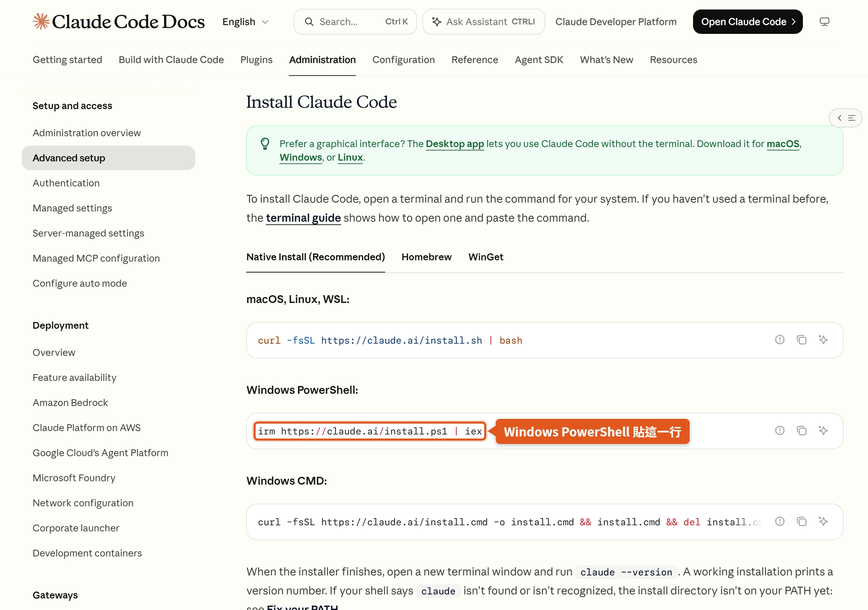868x610 pixels.
Task: Toggle the theme monitor icon in header
Action: [x=825, y=22]
